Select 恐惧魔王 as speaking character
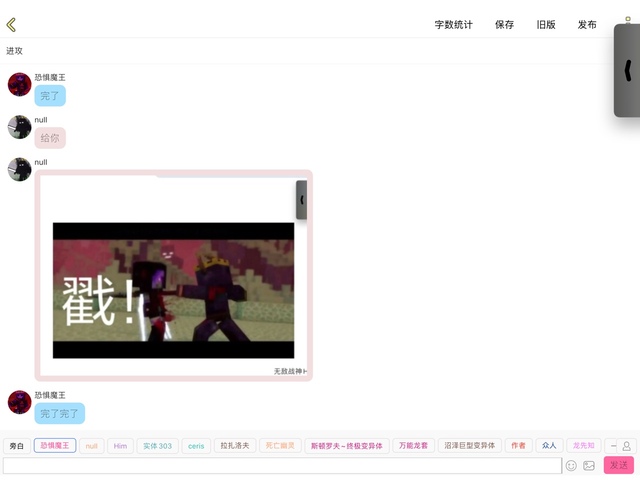Viewport: 640px width, 480px height. coord(55,446)
